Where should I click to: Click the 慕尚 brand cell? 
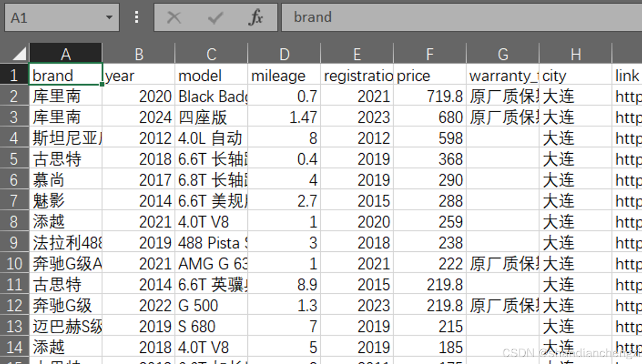pos(66,180)
